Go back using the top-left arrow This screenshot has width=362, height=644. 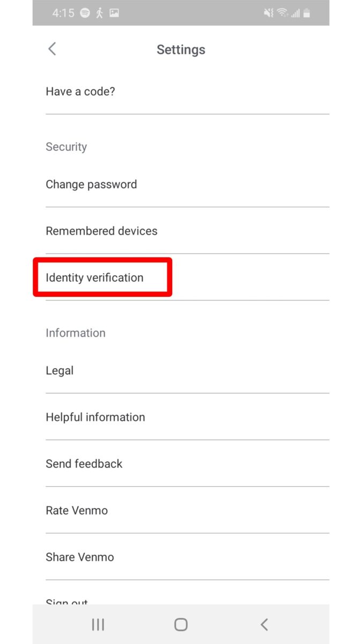click(x=52, y=49)
